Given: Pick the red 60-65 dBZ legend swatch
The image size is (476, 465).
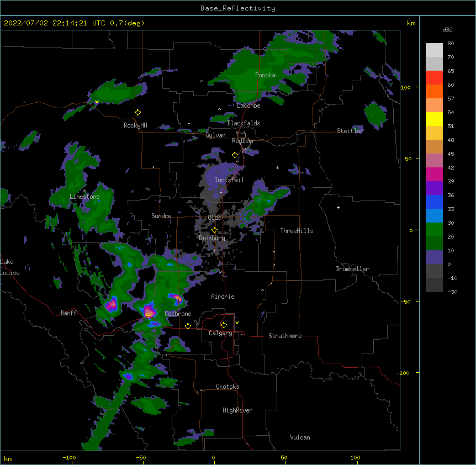Looking at the screenshot, I should click(x=434, y=78).
